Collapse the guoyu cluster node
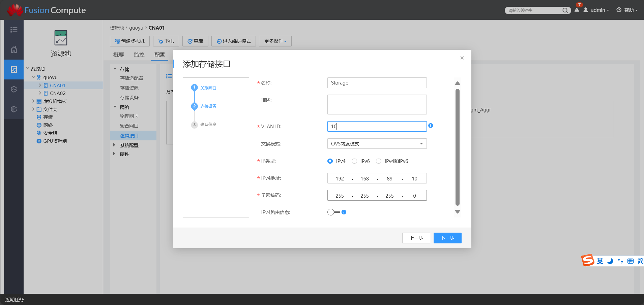Screen dimensions: 644x305 [x=34, y=77]
